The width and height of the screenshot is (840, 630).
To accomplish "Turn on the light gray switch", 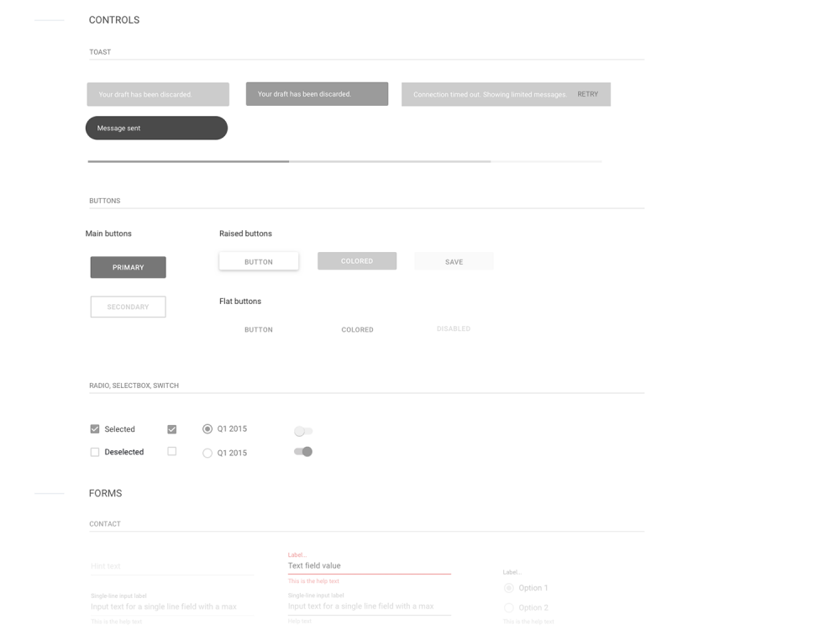I will 302,430.
